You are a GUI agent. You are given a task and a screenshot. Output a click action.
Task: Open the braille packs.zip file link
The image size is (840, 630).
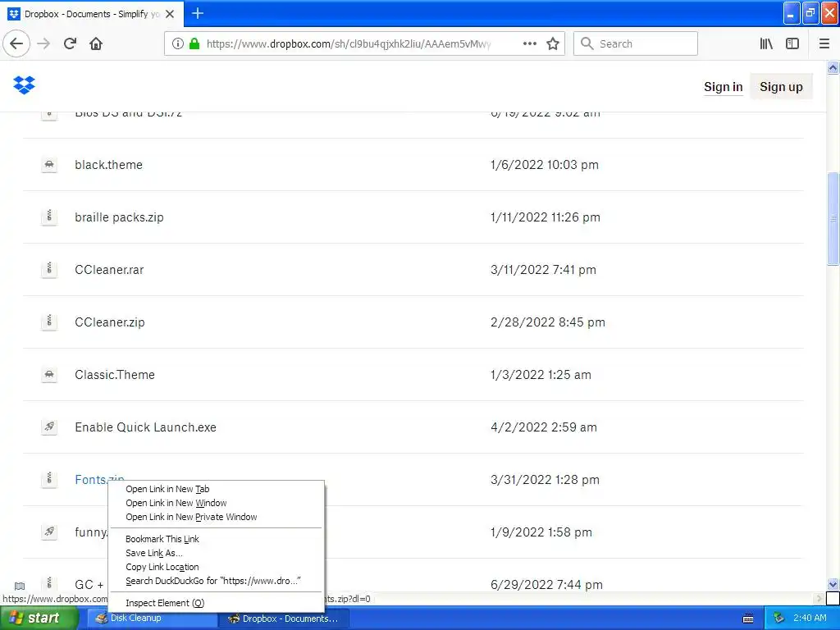(120, 217)
